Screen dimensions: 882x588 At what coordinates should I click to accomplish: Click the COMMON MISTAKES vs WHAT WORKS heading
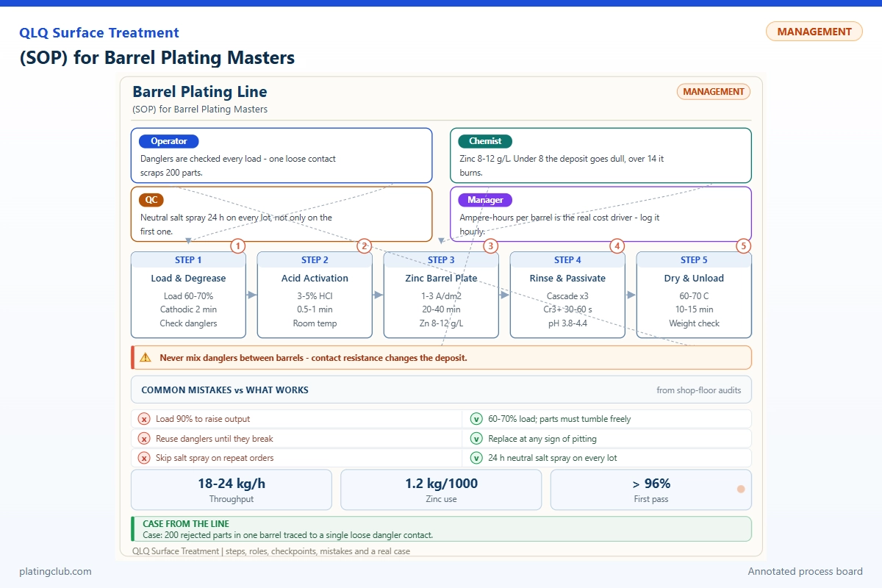(x=225, y=390)
